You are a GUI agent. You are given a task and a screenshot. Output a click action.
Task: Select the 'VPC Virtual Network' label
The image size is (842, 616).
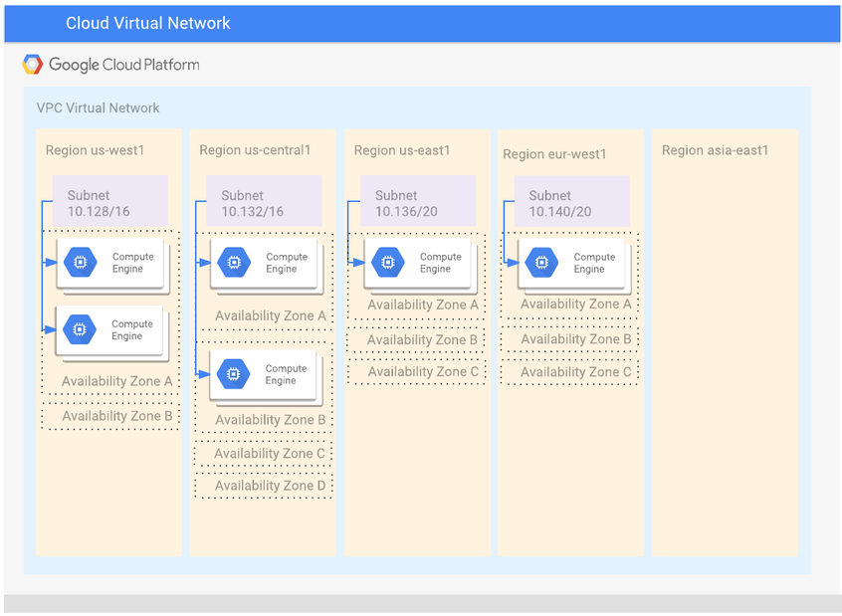[98, 107]
